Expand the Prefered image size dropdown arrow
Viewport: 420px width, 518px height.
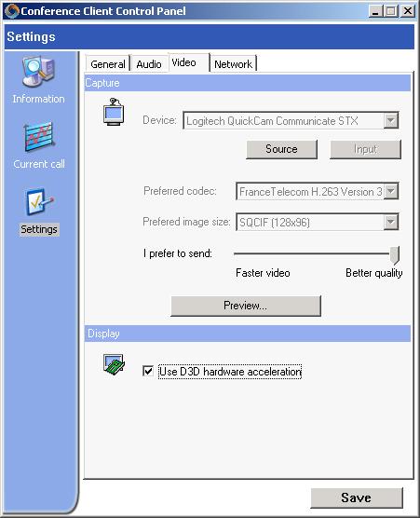(x=391, y=222)
